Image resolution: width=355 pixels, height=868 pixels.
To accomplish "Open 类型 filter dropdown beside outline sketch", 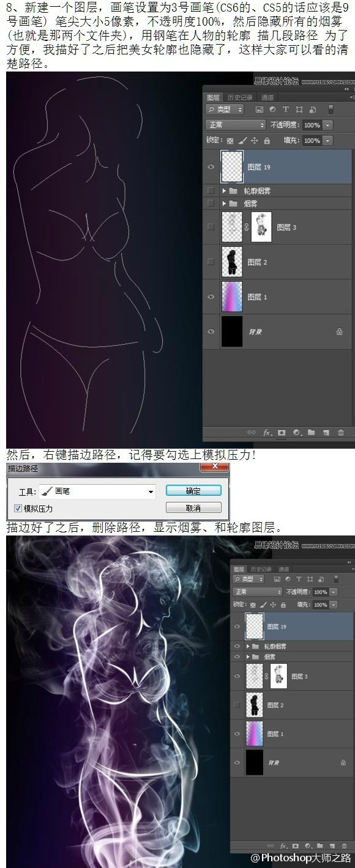I will 224,109.
